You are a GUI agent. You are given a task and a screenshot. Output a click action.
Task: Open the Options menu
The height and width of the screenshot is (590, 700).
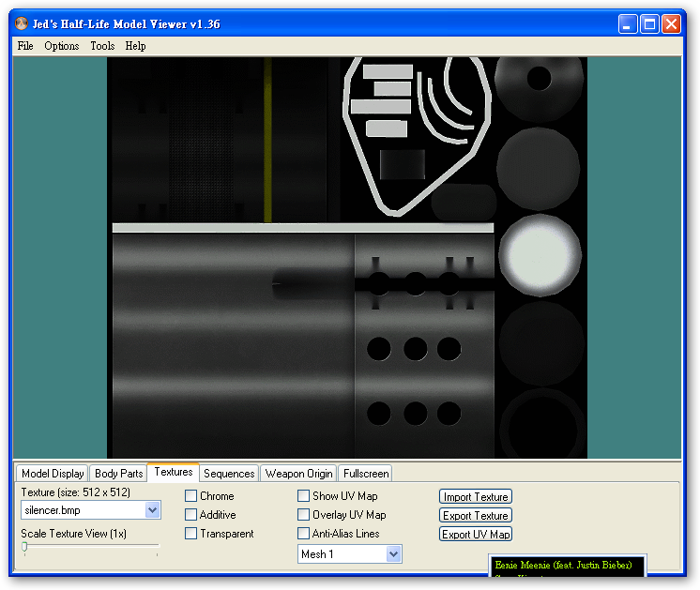point(62,46)
